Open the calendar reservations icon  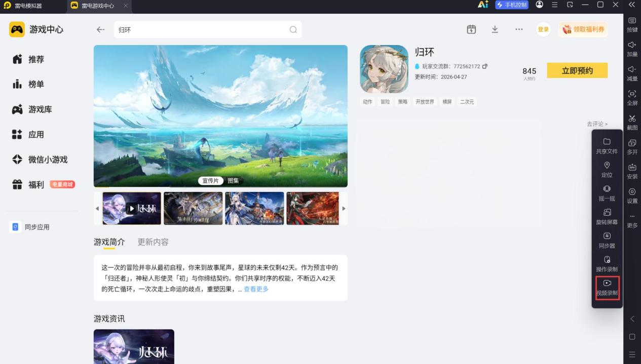(471, 29)
